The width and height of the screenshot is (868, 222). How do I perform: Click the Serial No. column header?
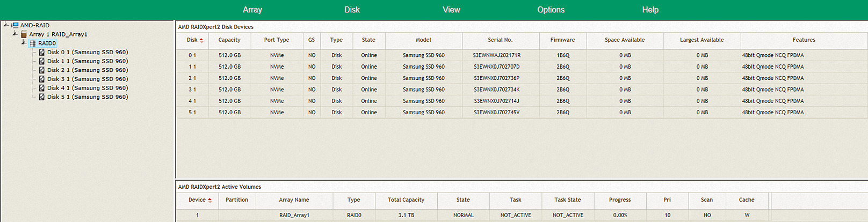pos(500,40)
